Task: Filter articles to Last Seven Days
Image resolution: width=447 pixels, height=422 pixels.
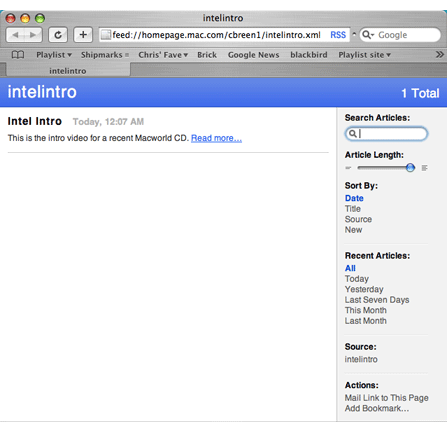Action: coord(377,300)
